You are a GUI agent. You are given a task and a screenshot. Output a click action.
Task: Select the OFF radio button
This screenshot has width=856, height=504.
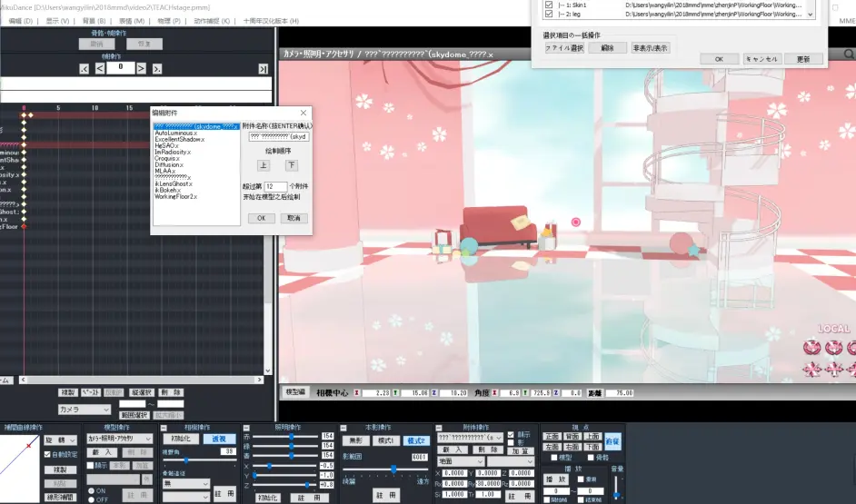[x=91, y=499]
